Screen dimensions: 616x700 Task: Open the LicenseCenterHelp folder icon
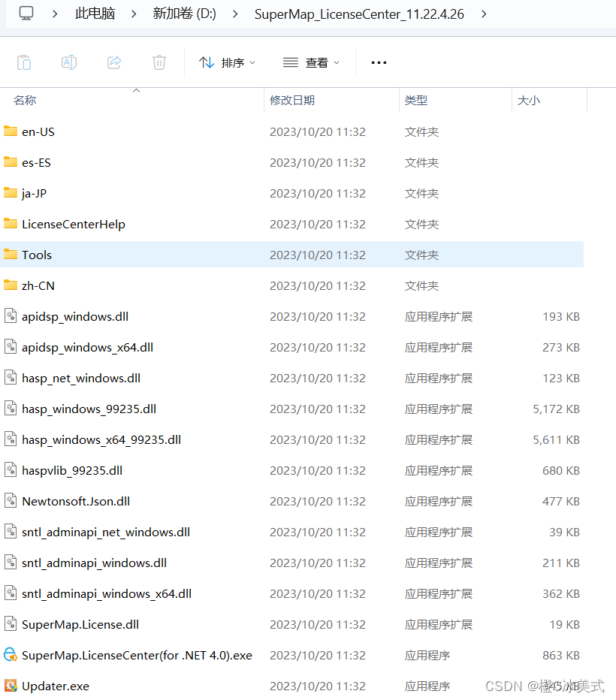[11, 224]
